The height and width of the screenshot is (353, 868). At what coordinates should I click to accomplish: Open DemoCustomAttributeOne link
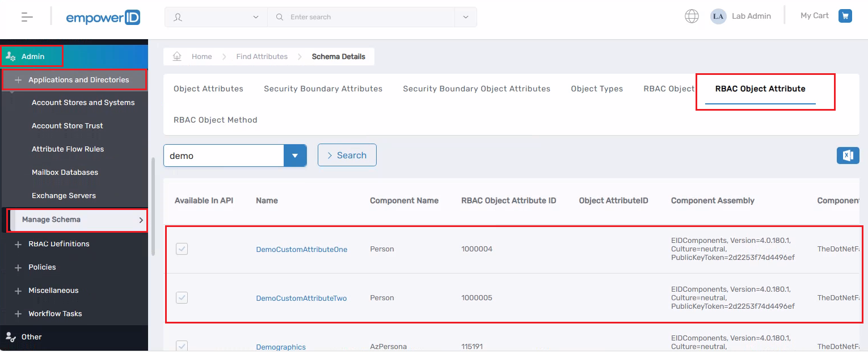[301, 249]
